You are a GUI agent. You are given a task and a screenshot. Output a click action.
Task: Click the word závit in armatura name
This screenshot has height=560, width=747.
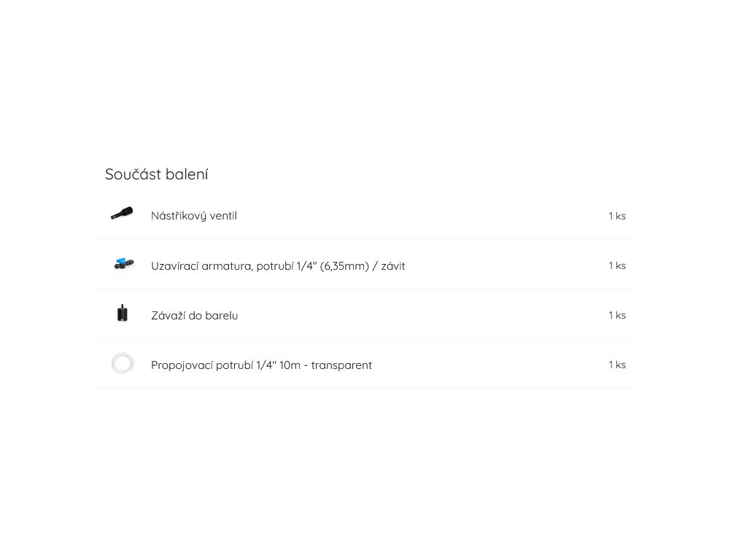pyautogui.click(x=393, y=266)
